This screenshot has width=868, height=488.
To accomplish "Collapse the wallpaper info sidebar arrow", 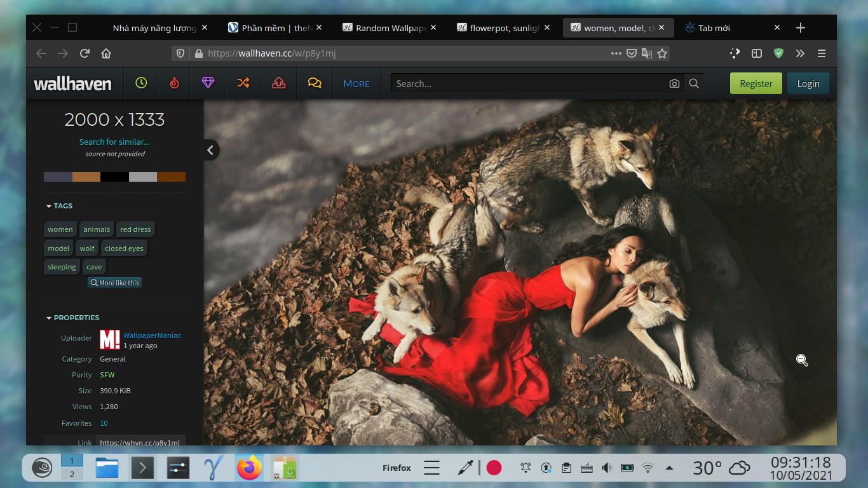I will tap(210, 150).
